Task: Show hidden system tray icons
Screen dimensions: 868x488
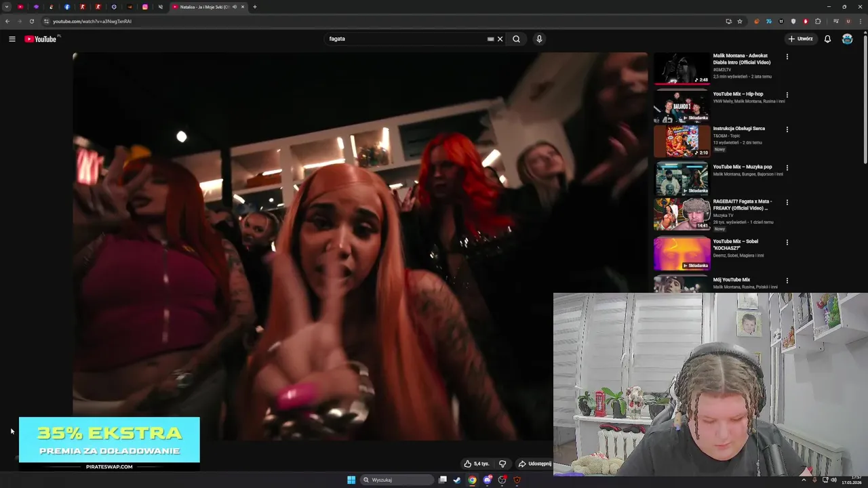Action: click(804, 480)
